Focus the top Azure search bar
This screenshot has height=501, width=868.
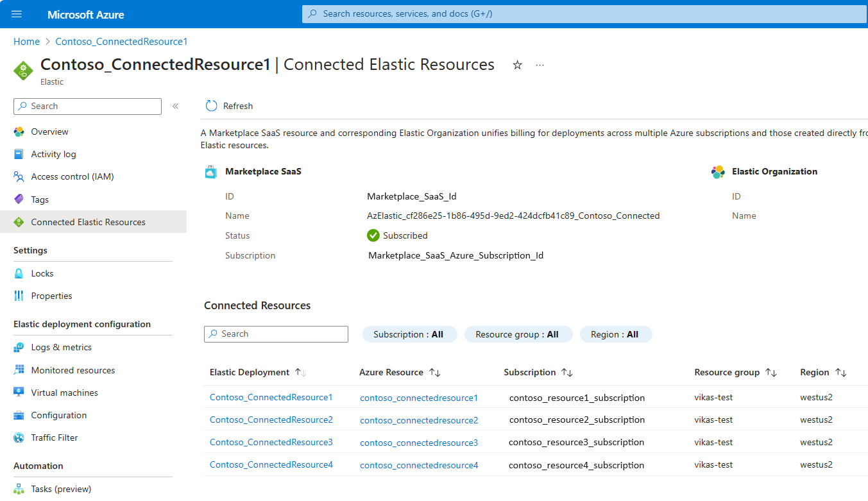pos(584,13)
